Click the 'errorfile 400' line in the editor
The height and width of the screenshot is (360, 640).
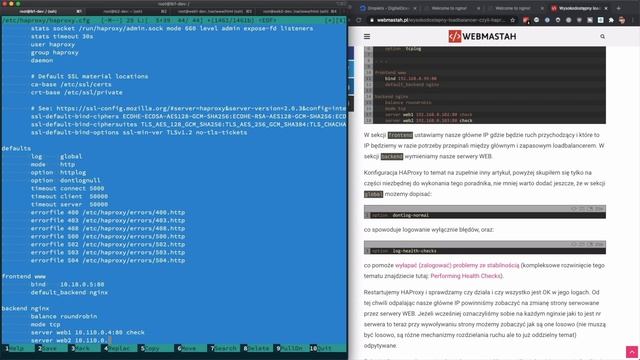[x=108, y=212]
